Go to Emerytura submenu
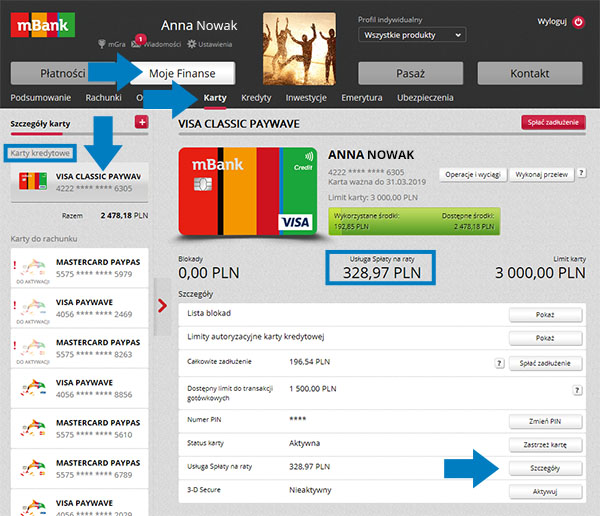Viewport: 600px width, 516px height. click(x=362, y=98)
